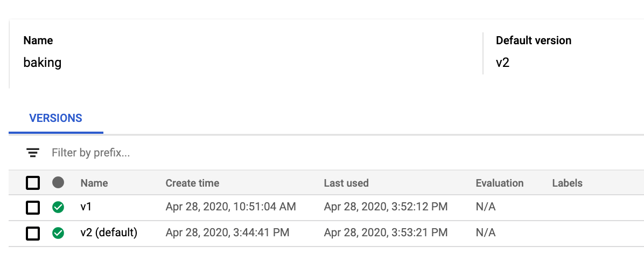Sort by Last used column
Screen dimensions: 644x260
point(346,183)
